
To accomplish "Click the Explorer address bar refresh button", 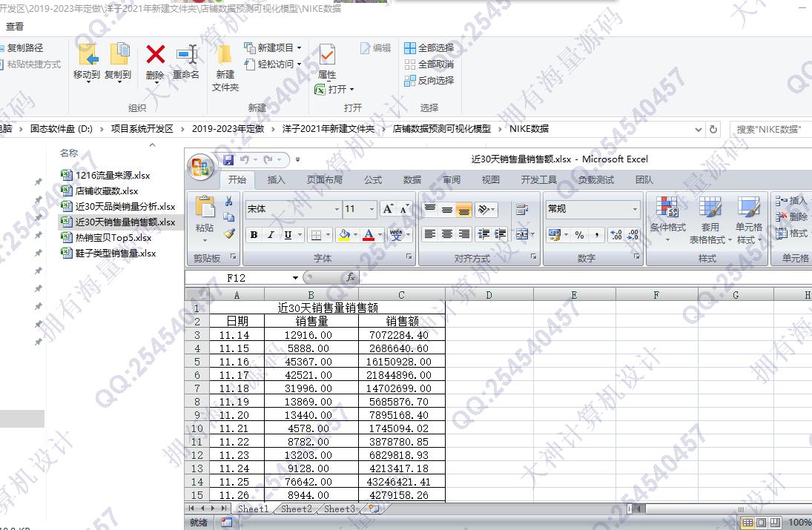I will coord(713,129).
